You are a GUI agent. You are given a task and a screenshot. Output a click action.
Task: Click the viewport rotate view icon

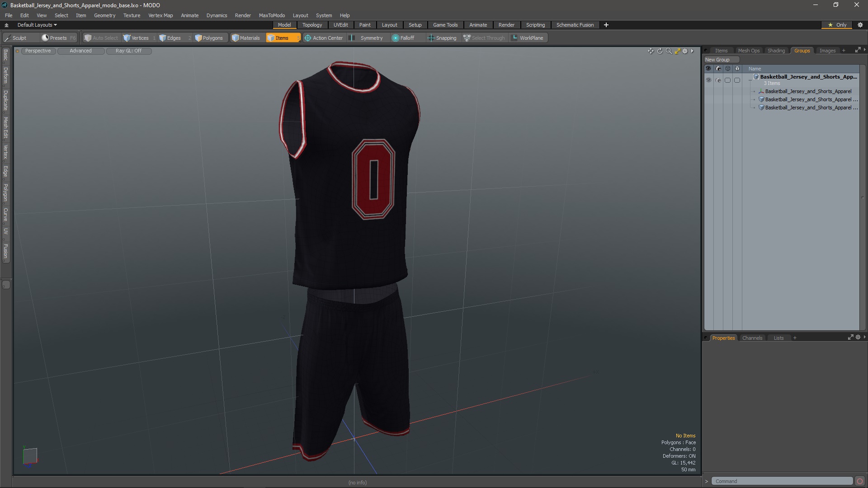pyautogui.click(x=660, y=51)
